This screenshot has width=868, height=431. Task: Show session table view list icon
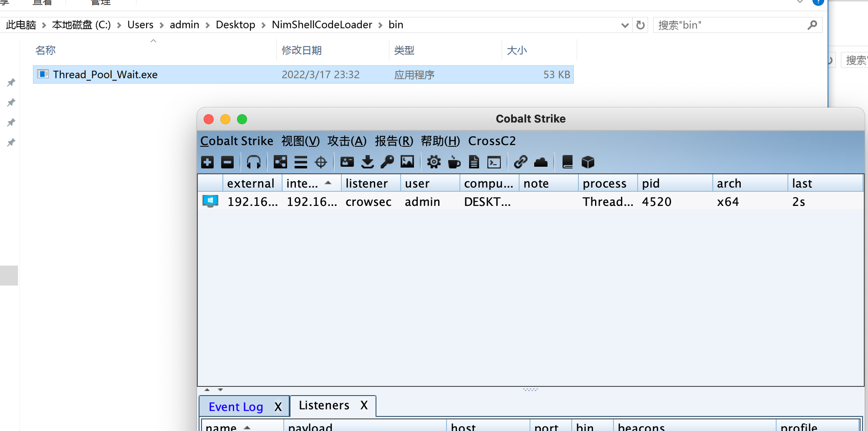300,162
